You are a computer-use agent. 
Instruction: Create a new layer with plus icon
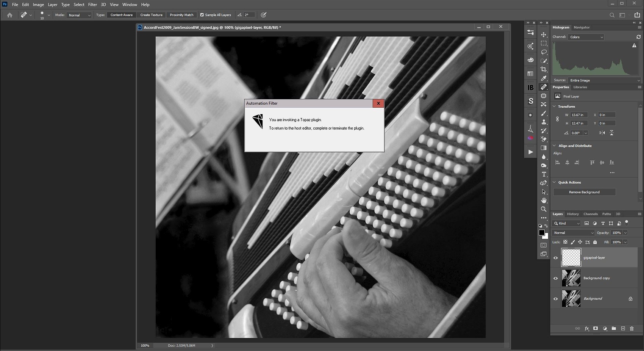click(623, 329)
